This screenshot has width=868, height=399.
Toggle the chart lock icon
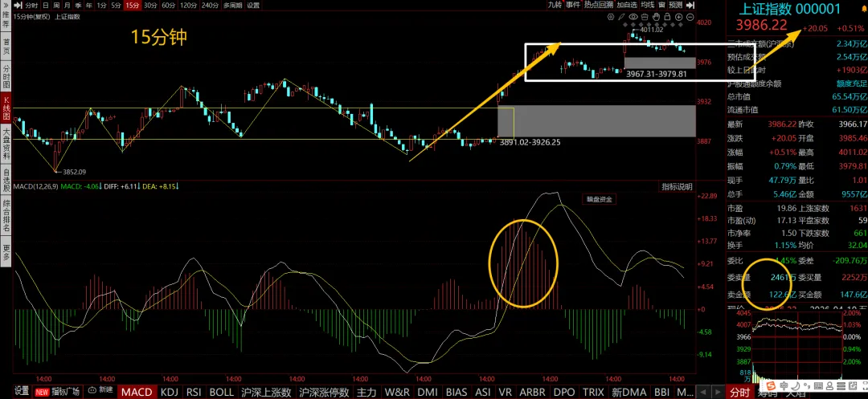tap(667, 17)
